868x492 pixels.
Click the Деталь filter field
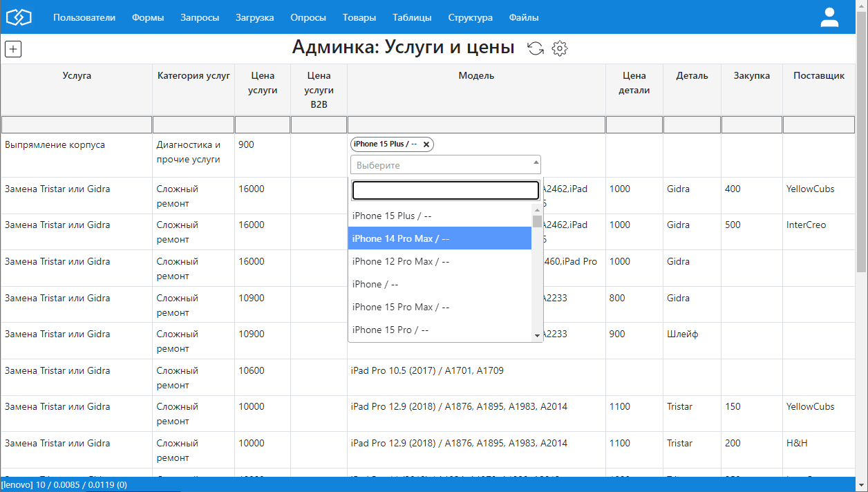692,124
